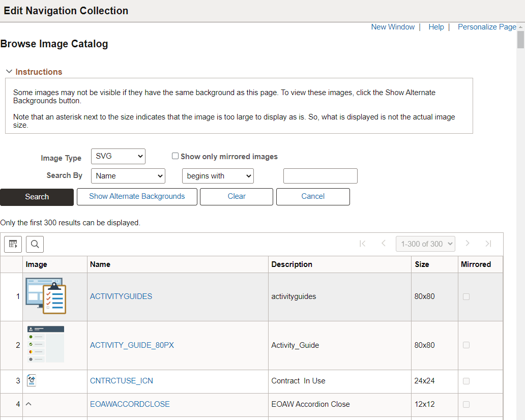Image resolution: width=525 pixels, height=420 pixels.
Task: Click the Contract In Use icon image
Action: tap(32, 380)
